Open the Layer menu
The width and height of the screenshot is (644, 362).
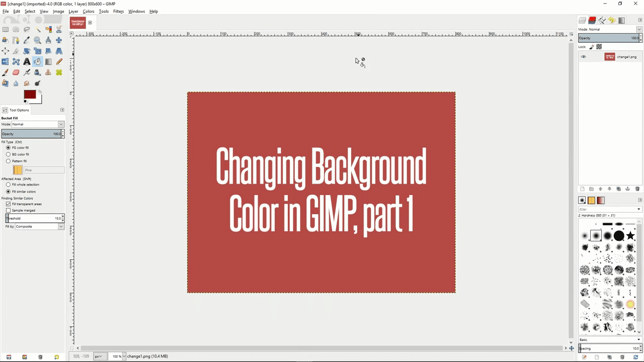(x=73, y=11)
